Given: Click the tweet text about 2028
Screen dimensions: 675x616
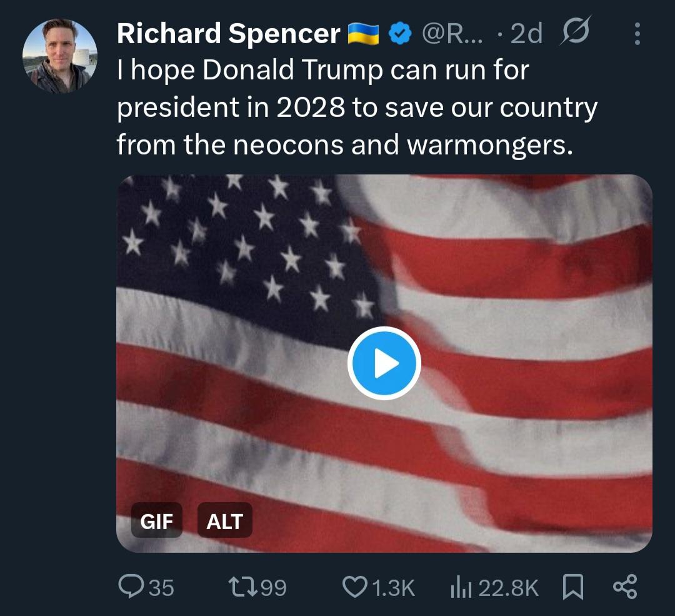Looking at the screenshot, I should coord(356,108).
